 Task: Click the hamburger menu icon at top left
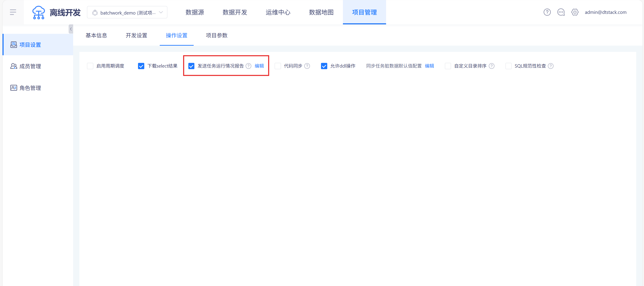13,12
